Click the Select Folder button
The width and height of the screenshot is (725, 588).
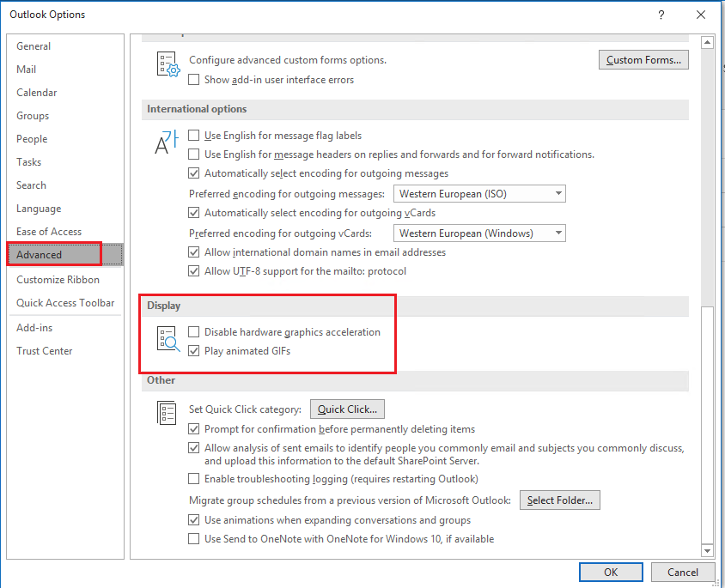tap(559, 500)
